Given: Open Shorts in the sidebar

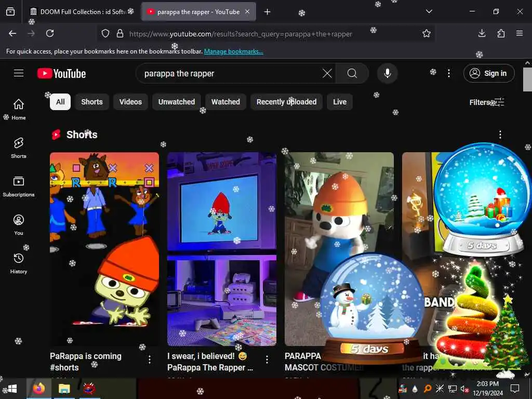Looking at the screenshot, I should [x=19, y=148].
